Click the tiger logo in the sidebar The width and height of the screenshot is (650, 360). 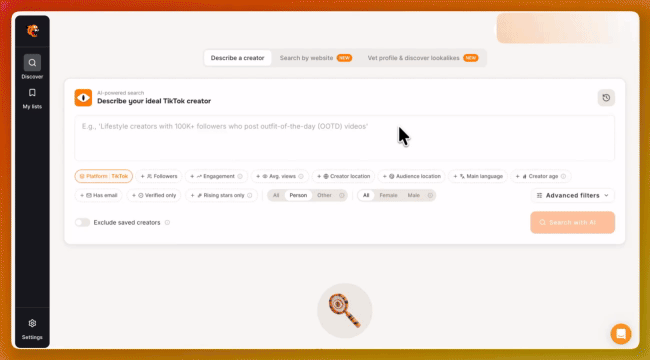pos(32,31)
